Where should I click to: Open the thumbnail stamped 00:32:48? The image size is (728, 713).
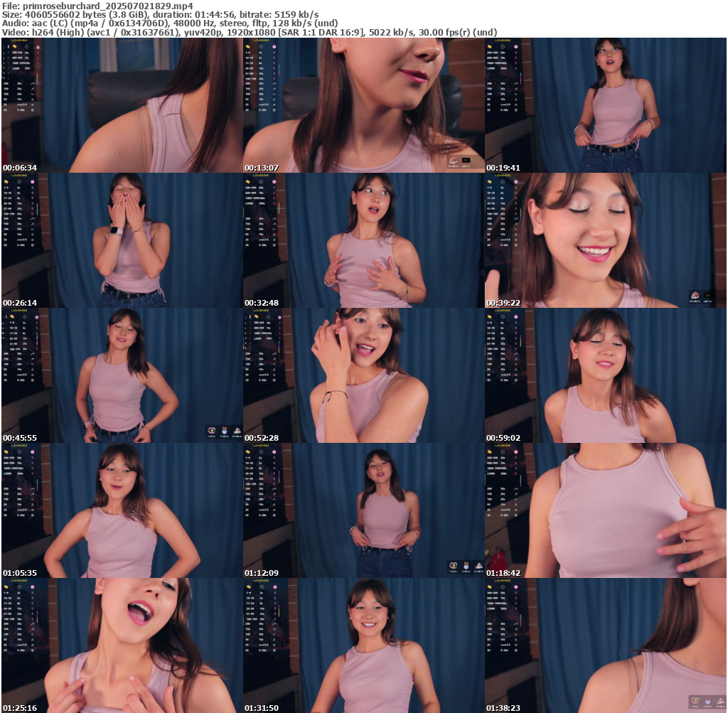[364, 240]
